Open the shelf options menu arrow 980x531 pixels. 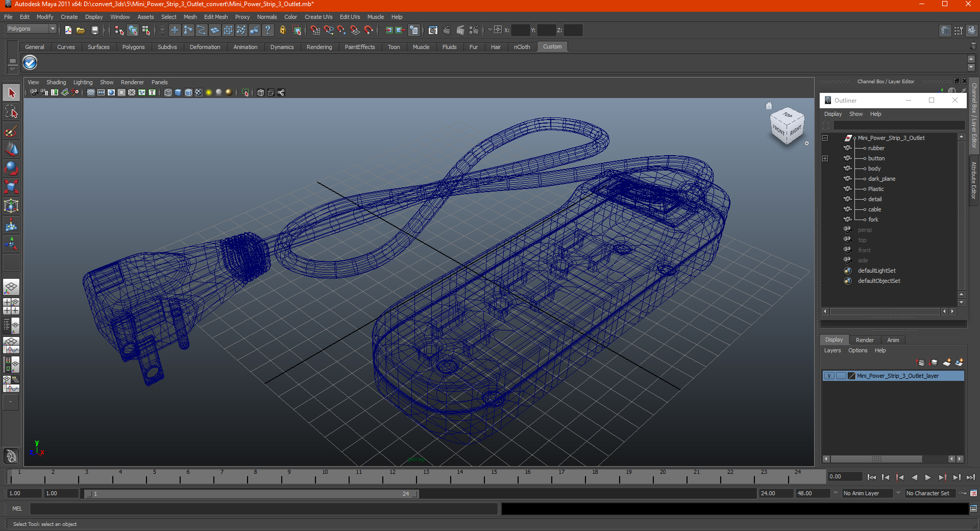click(x=12, y=68)
